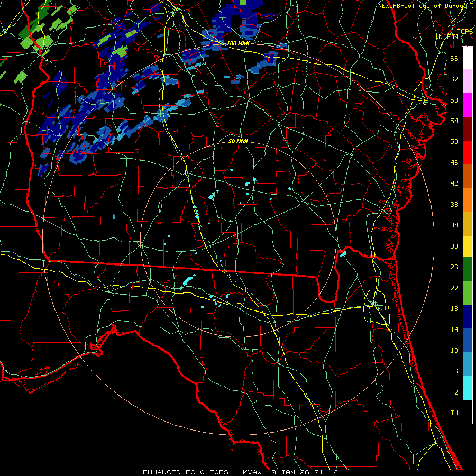
Task: Click the legend value '66'
Action: (x=454, y=58)
